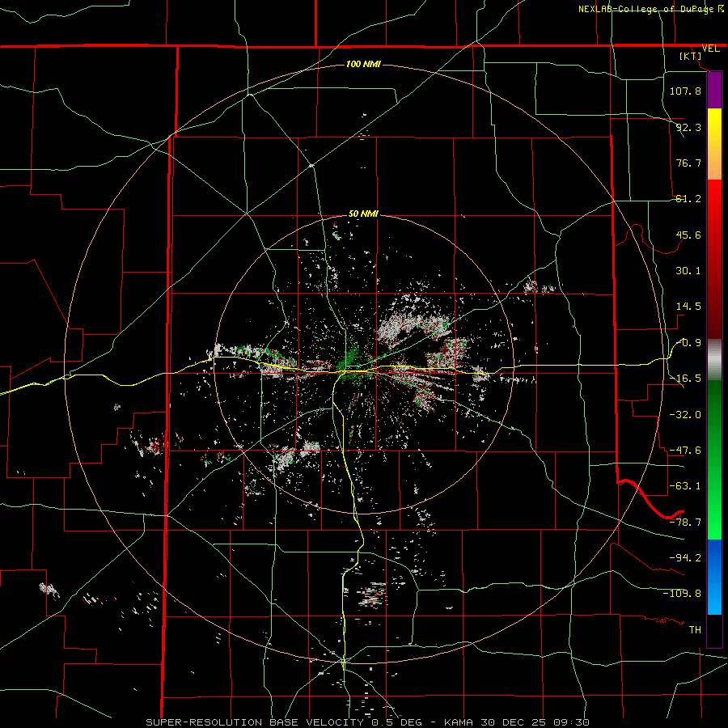Click the 107.8 value on velocity scale
Screen dimensions: 728x728
[685, 91]
